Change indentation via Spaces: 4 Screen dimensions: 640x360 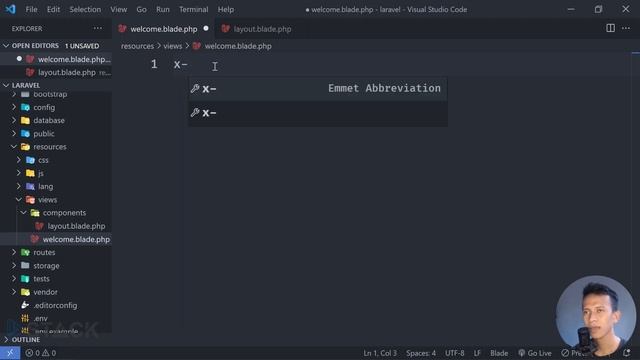tap(421, 353)
